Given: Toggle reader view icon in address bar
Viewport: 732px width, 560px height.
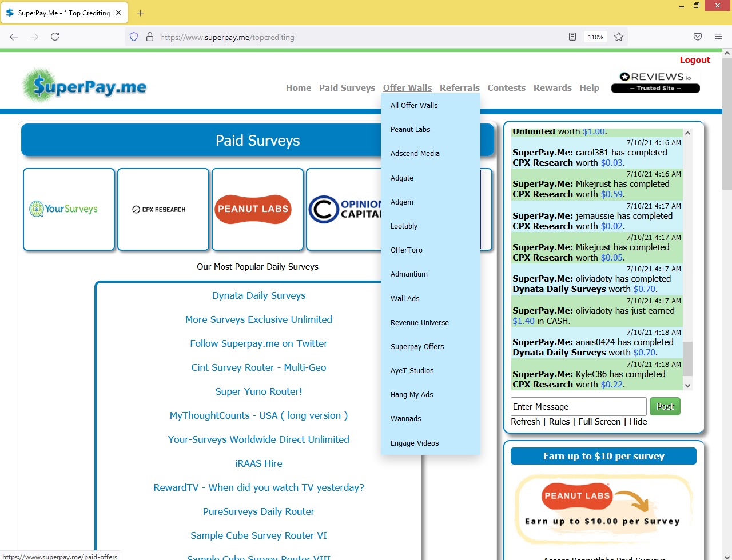Looking at the screenshot, I should coord(572,37).
